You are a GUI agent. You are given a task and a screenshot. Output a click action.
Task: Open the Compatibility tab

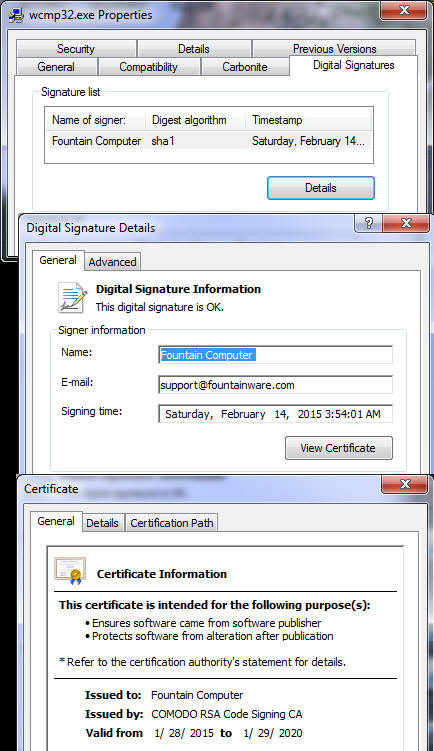(x=148, y=67)
